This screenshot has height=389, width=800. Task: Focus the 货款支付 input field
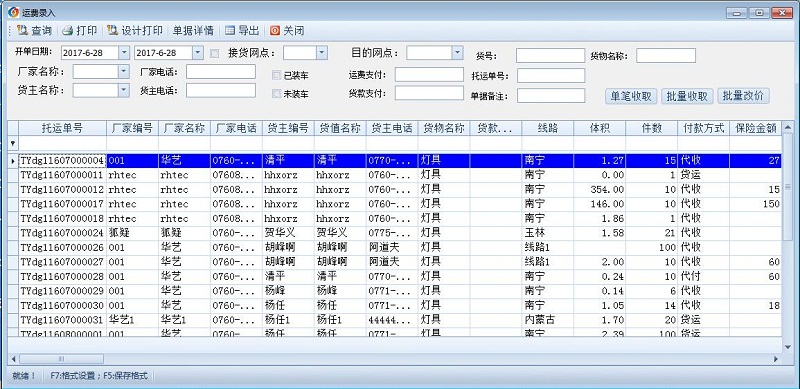click(429, 93)
